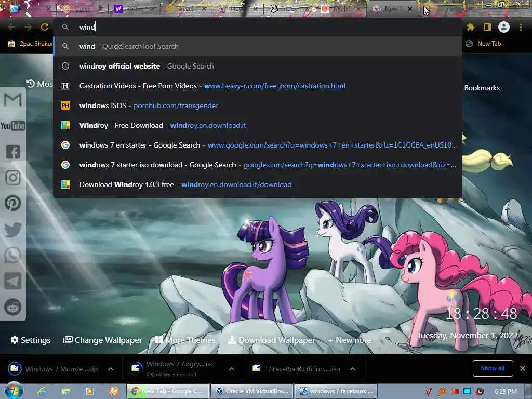The width and height of the screenshot is (532, 399).
Task: Close the downloads bar
Action: pos(523,368)
